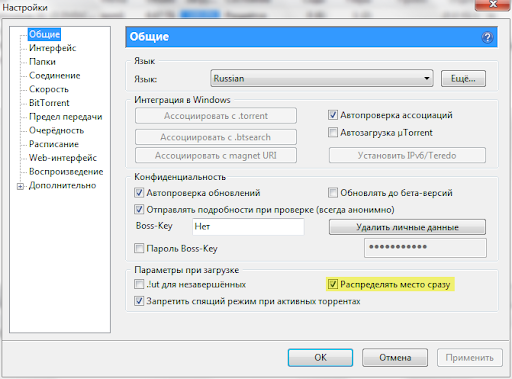Select Очерёдность in the tree
Viewport: 512px width, 379px height.
coord(56,130)
